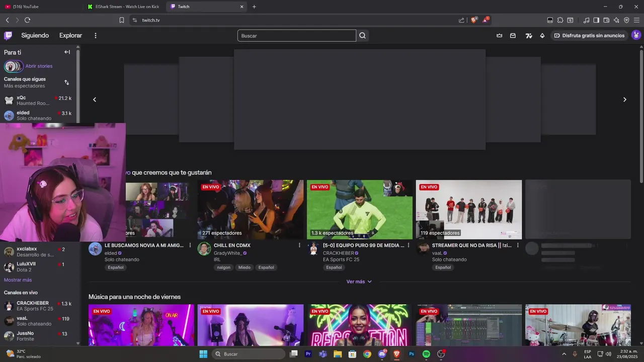Click the search magnifier button on Twitch
Viewport: 644px width, 362px height.
pos(362,35)
